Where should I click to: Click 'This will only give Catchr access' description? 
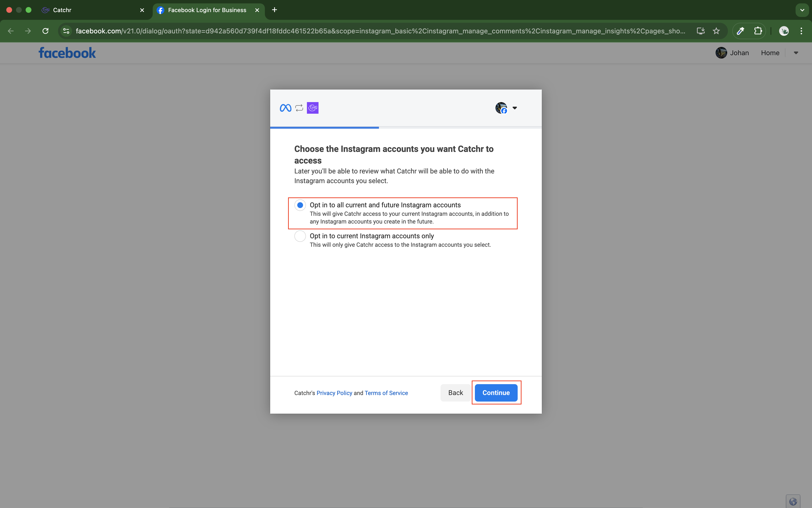(x=400, y=245)
